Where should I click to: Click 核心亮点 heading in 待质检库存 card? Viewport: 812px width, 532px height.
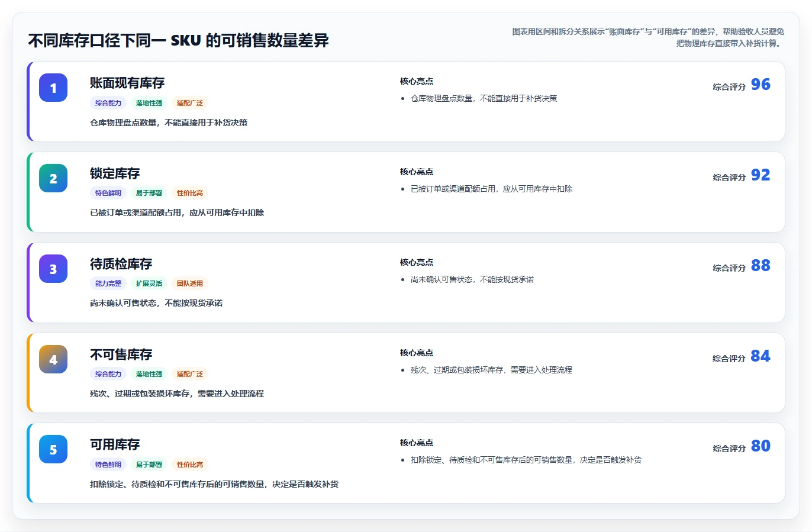coord(417,263)
